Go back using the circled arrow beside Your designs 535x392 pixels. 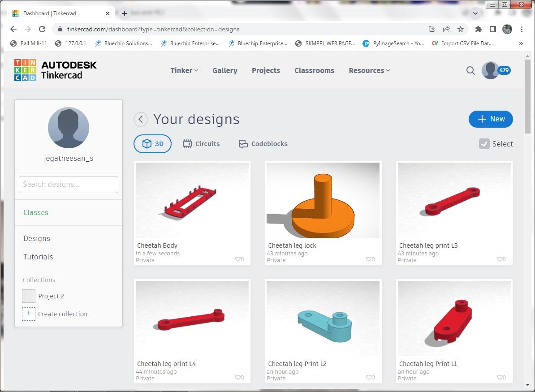pyautogui.click(x=141, y=120)
